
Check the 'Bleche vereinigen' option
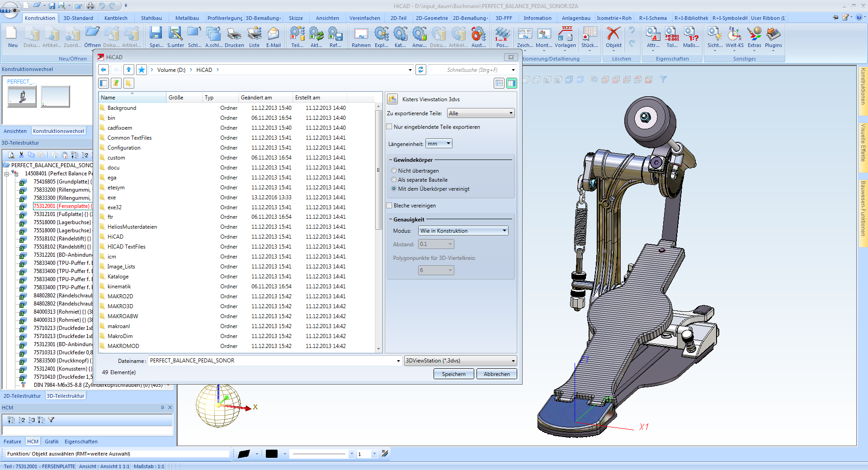click(389, 206)
